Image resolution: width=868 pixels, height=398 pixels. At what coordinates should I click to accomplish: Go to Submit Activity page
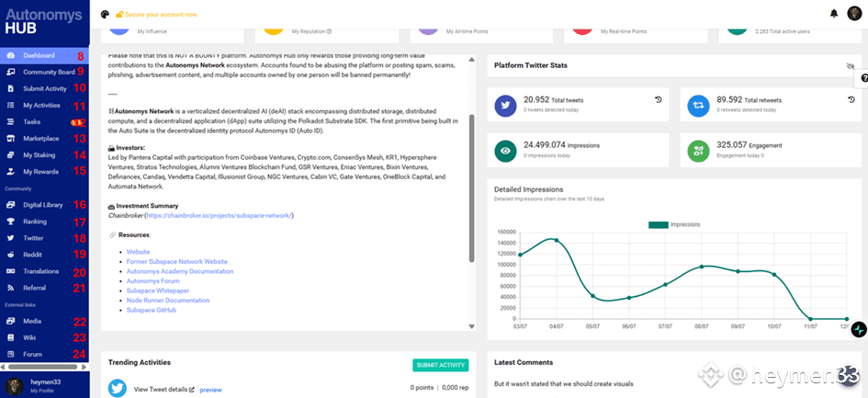[44, 88]
